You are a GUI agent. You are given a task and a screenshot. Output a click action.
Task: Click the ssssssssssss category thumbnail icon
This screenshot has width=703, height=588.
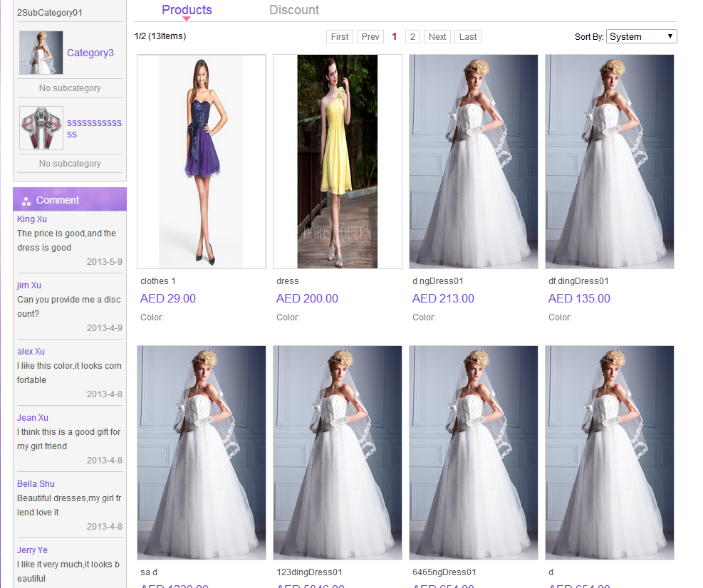click(41, 128)
